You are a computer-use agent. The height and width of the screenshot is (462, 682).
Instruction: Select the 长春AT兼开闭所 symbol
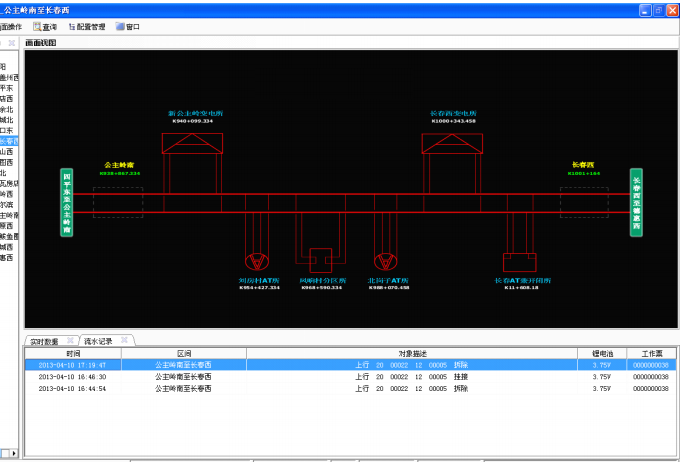[521, 262]
